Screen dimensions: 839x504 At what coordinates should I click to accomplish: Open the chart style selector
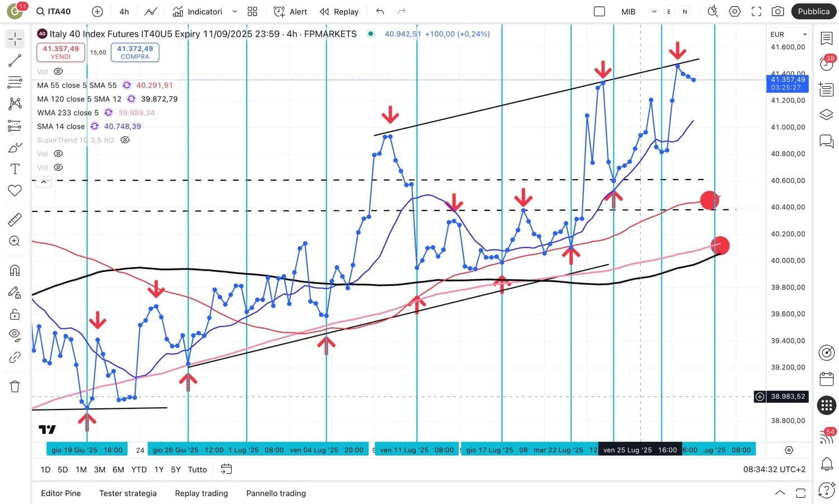pos(150,11)
